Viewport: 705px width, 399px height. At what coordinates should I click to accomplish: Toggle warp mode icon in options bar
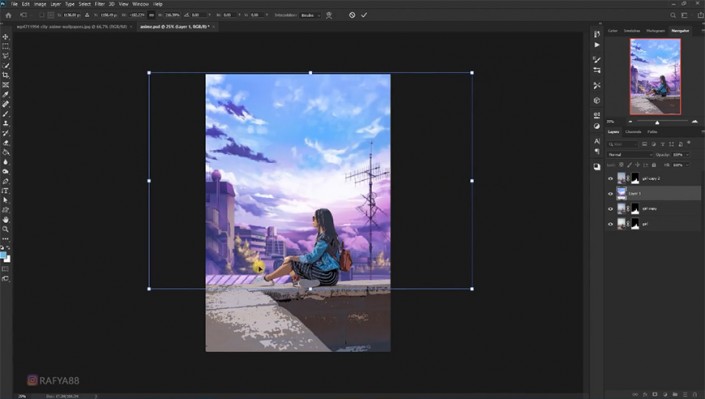[329, 15]
